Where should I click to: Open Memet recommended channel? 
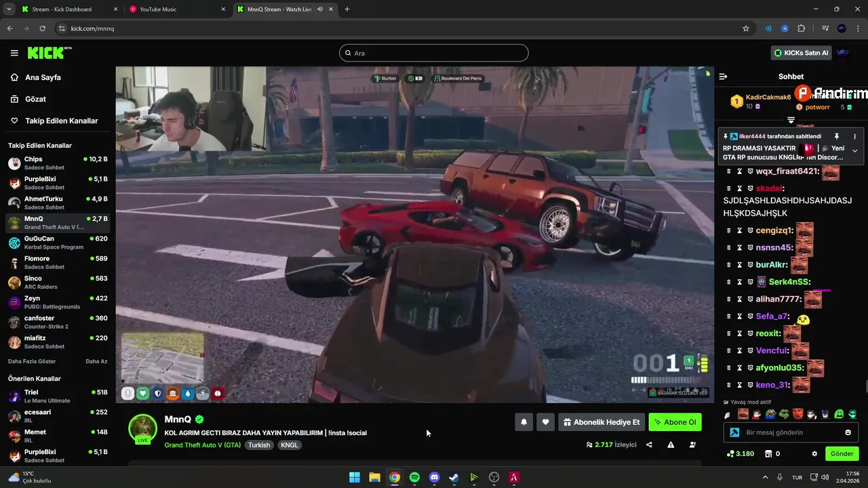[x=58, y=436]
